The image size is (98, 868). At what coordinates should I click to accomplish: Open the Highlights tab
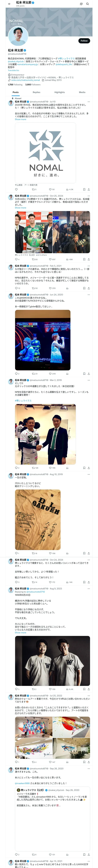(60, 92)
